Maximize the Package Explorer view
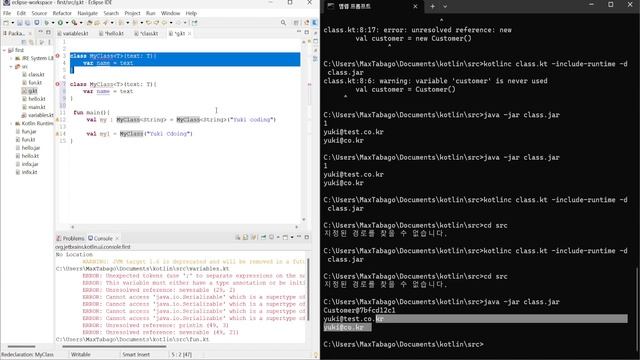The image size is (640, 360). pyautogui.click(x=48, y=32)
